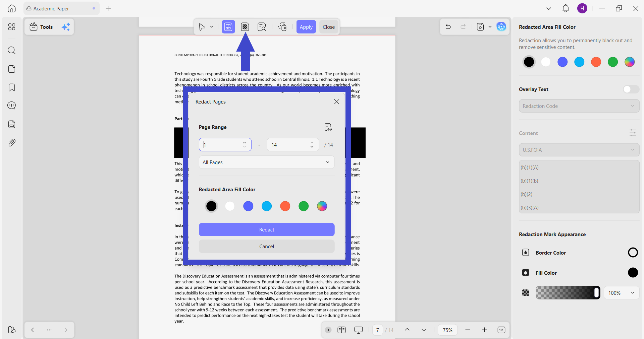Click the Apply button
Image resolution: width=644 pixels, height=339 pixels.
tap(306, 27)
